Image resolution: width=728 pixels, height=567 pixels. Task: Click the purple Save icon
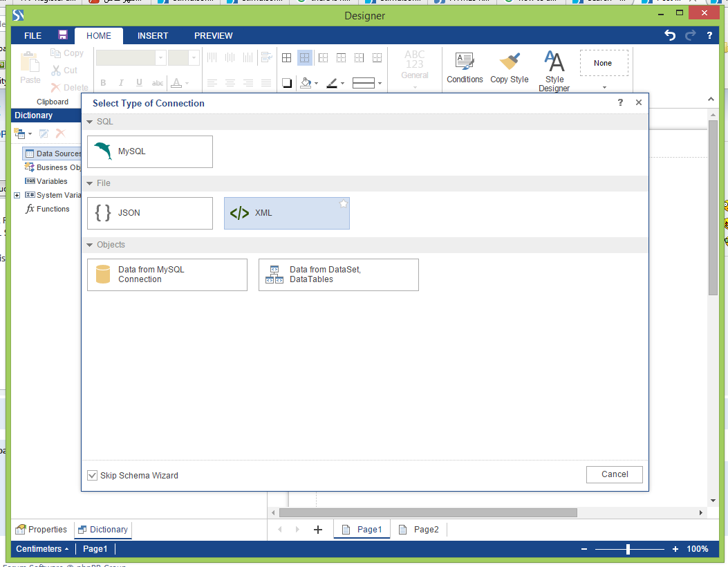click(63, 35)
